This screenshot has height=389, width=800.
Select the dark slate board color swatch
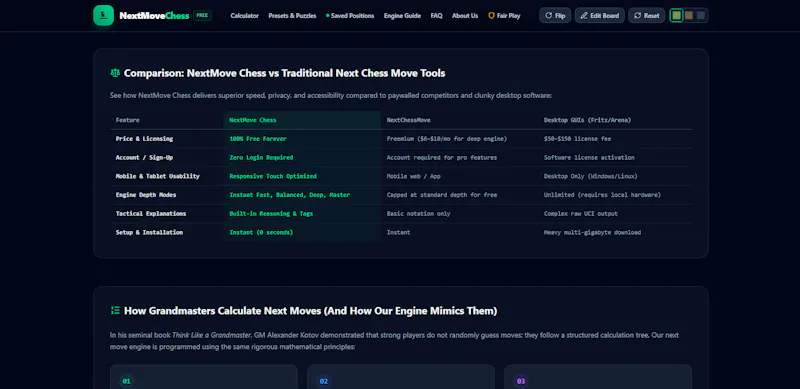point(701,15)
